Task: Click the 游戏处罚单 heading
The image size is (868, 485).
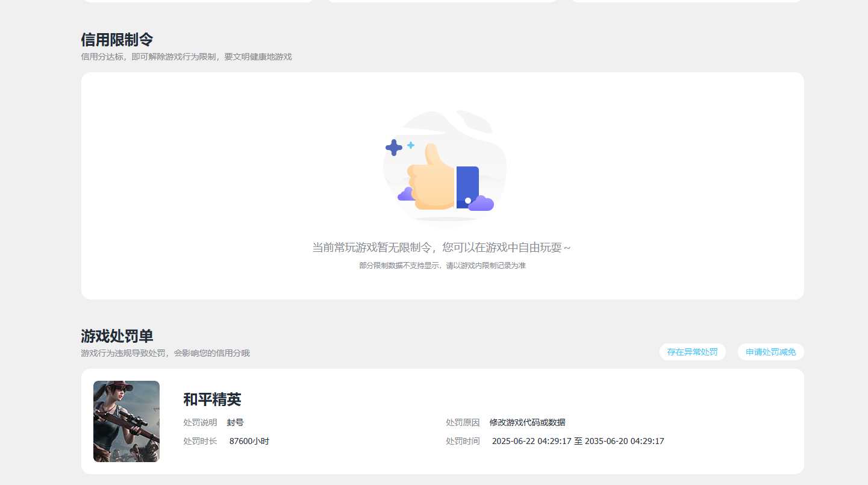Action: tap(117, 336)
